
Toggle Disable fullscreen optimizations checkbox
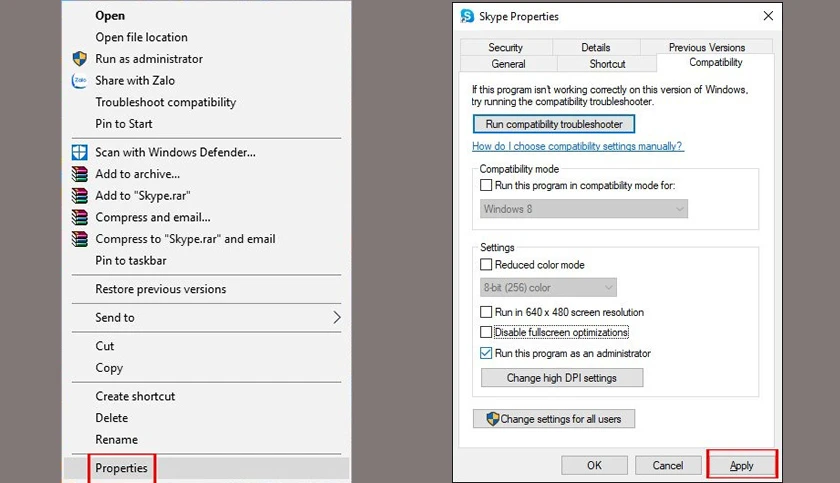tap(486, 332)
